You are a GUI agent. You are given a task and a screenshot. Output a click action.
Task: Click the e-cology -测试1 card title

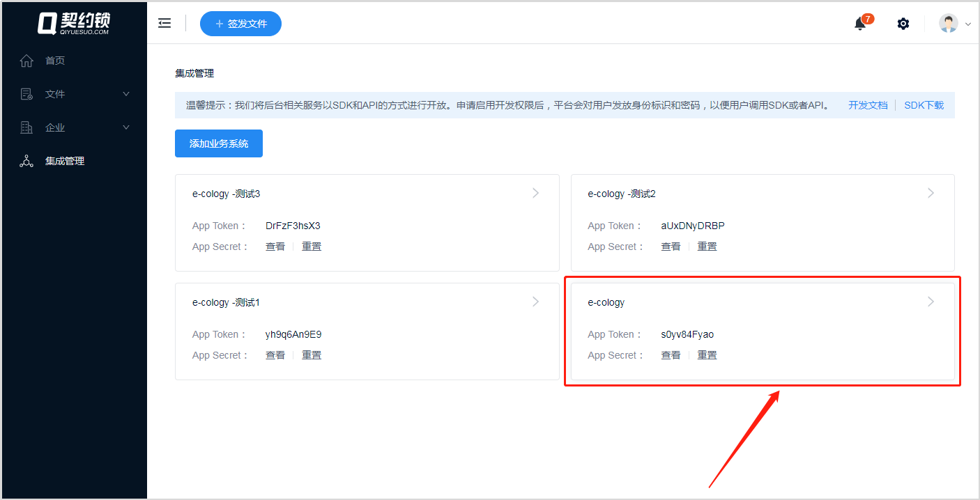tap(226, 302)
